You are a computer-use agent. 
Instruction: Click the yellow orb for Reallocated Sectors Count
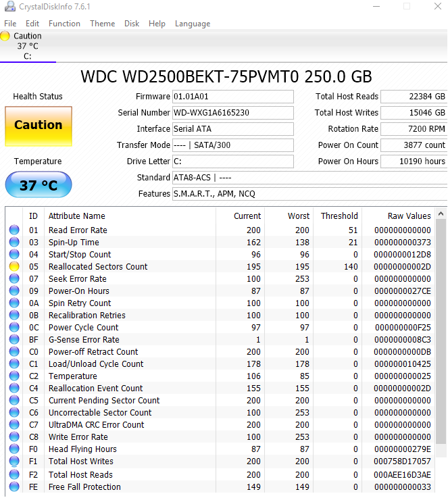click(x=14, y=266)
